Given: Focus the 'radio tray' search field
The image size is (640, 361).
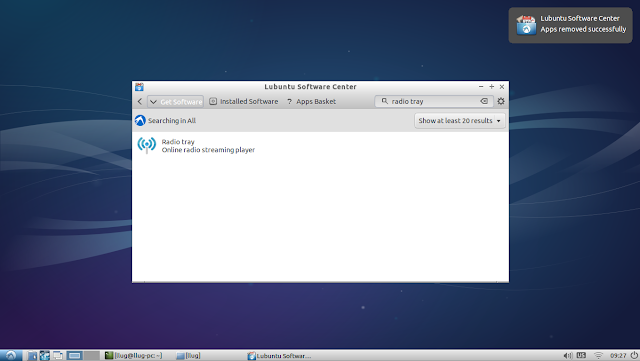Looking at the screenshot, I should tap(434, 101).
